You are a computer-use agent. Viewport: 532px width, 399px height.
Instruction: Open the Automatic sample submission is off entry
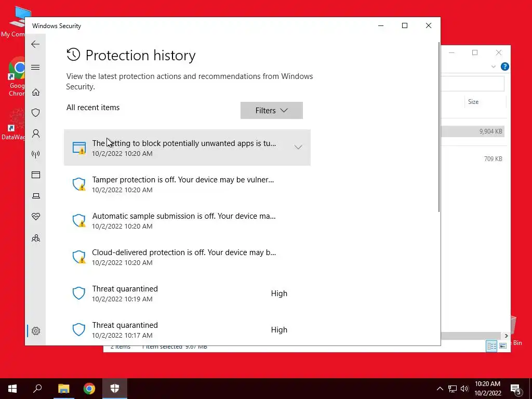(x=187, y=220)
